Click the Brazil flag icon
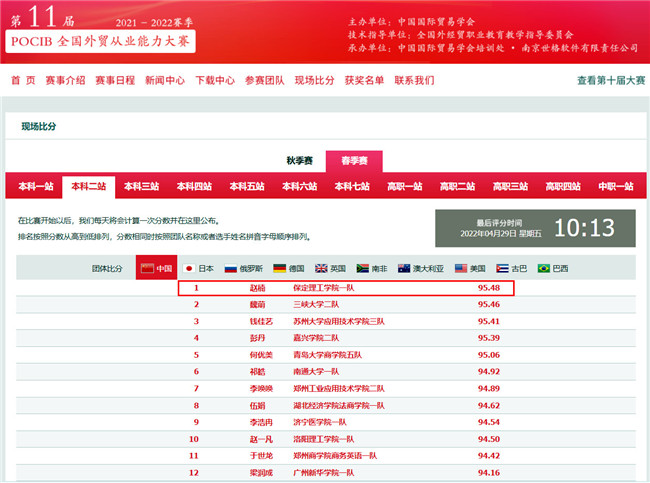This screenshot has width=650, height=483. (x=543, y=268)
